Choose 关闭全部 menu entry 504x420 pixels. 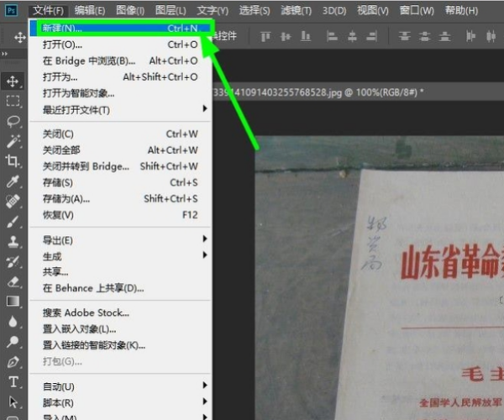pyautogui.click(x=120, y=150)
